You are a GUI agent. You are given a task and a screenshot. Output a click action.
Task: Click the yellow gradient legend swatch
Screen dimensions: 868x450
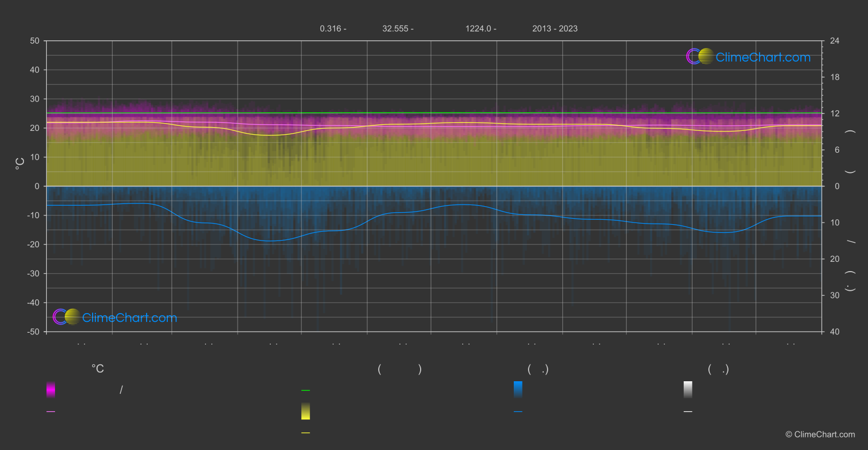pyautogui.click(x=306, y=411)
